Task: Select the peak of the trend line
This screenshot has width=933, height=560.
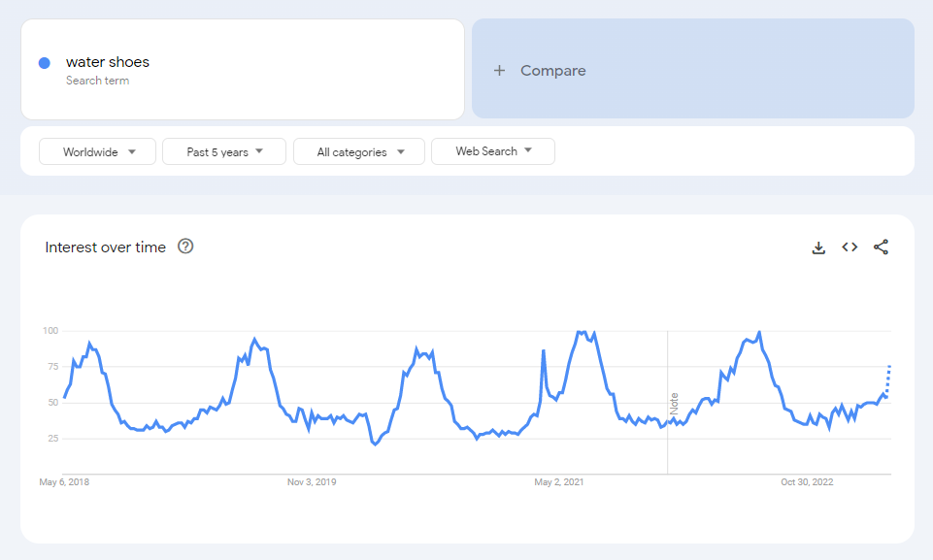Action: coord(583,330)
